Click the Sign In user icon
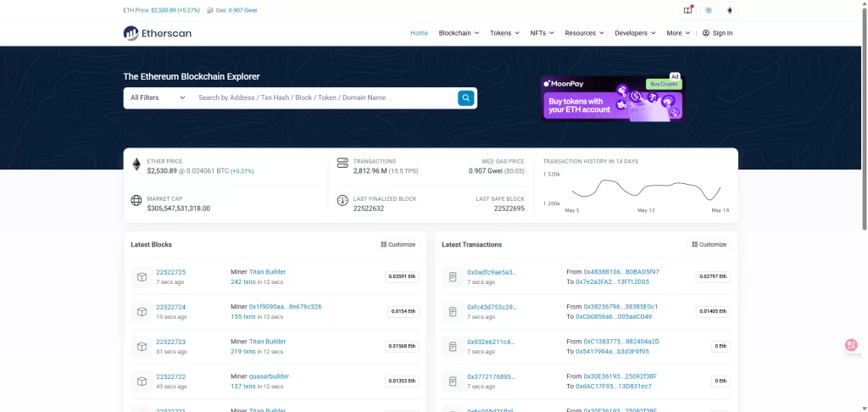The image size is (868, 412). click(x=706, y=33)
